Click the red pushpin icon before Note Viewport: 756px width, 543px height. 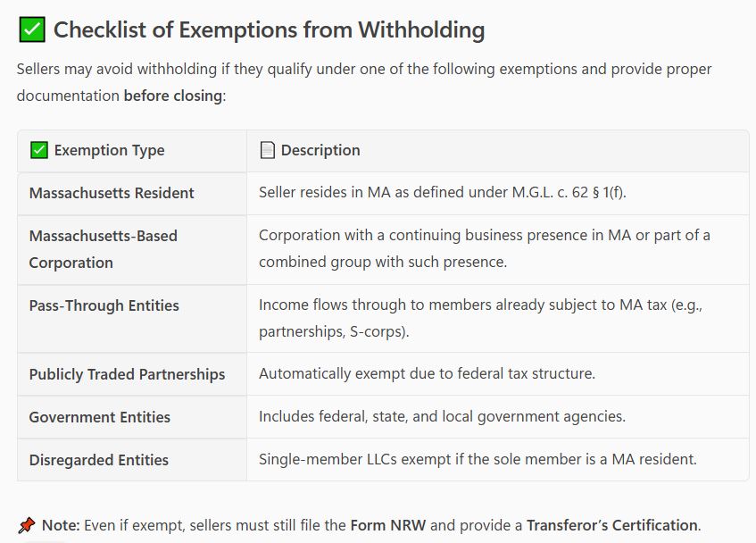click(27, 525)
